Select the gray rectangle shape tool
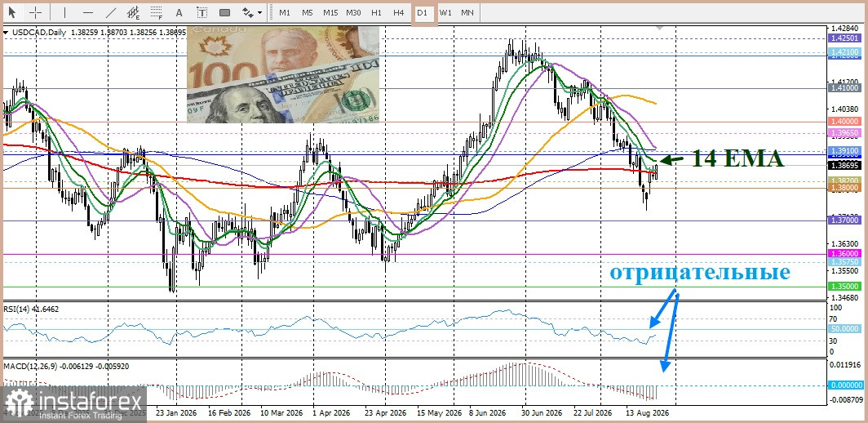The width and height of the screenshot is (868, 423). click(225, 12)
